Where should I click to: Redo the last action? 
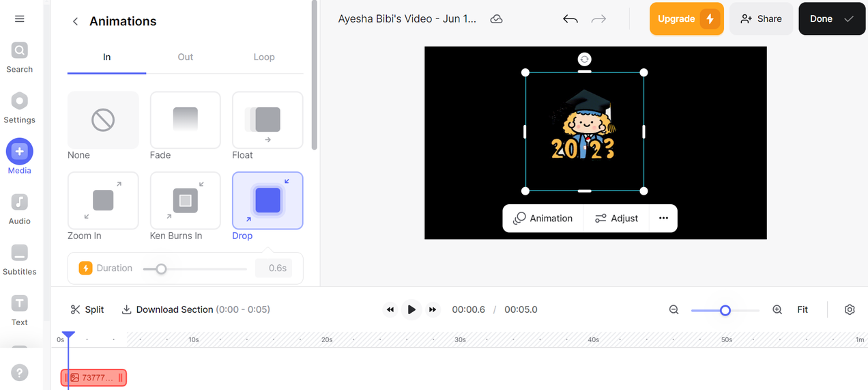[x=598, y=19]
